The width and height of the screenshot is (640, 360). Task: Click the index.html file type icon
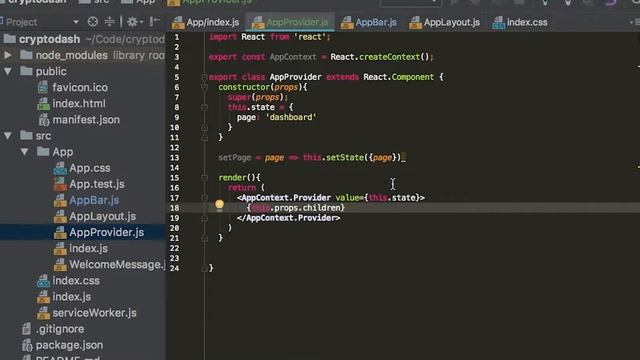click(43, 104)
